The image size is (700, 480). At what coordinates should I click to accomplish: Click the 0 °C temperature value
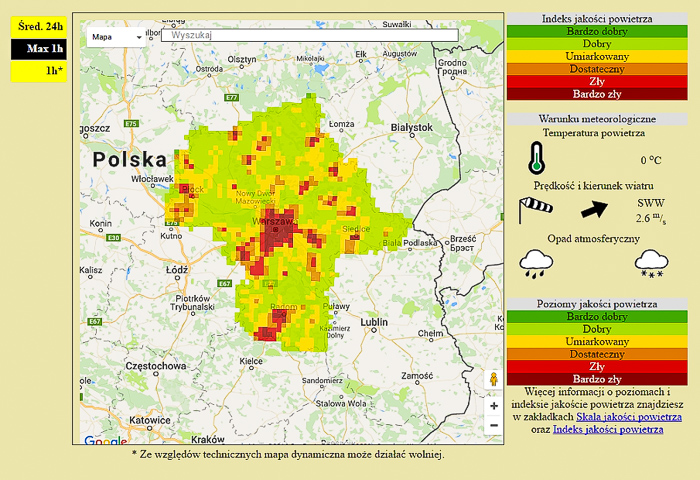tap(651, 160)
